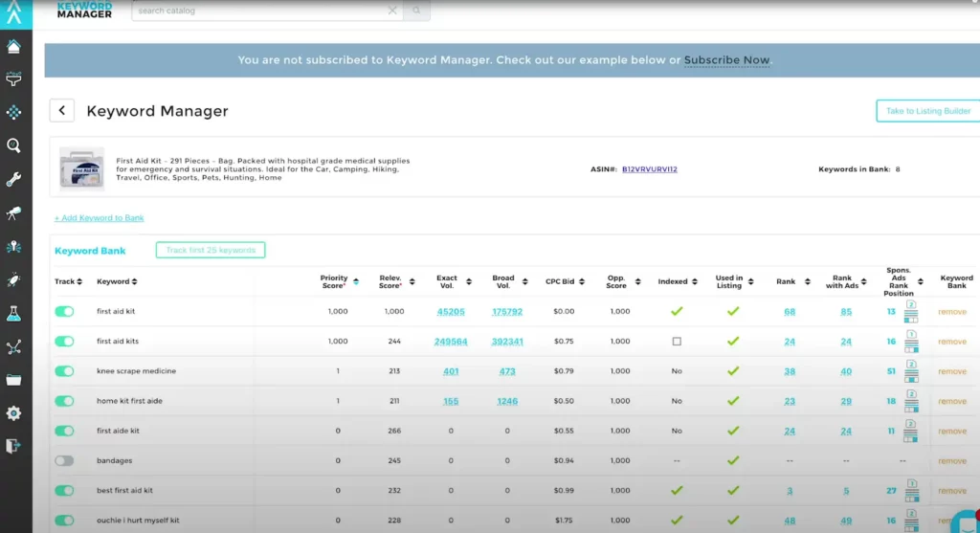Sort by Broad Vol. column
This screenshot has width=980, height=533.
click(525, 281)
